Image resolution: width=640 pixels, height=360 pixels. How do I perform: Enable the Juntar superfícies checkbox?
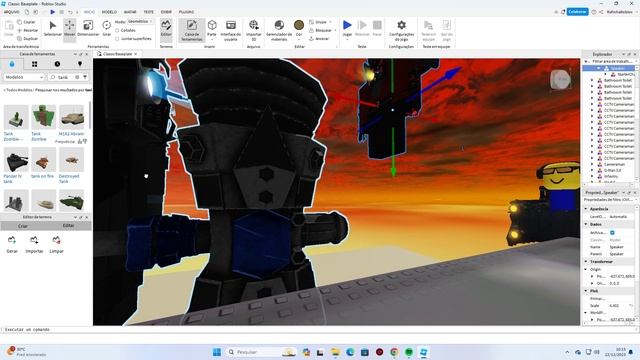(117, 38)
